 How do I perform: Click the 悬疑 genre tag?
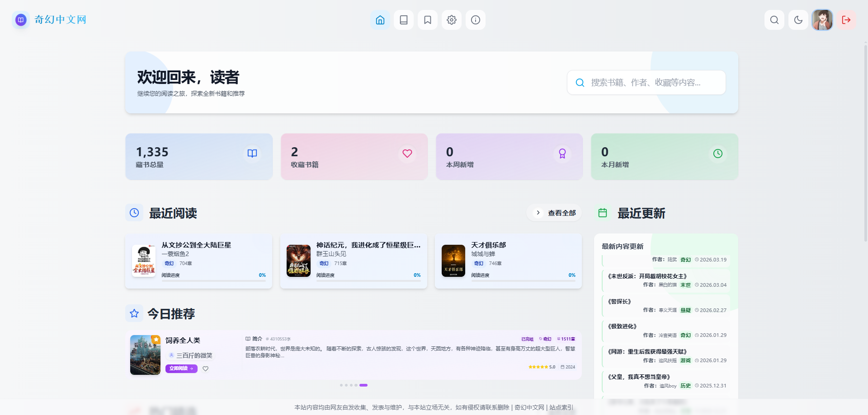(x=686, y=310)
